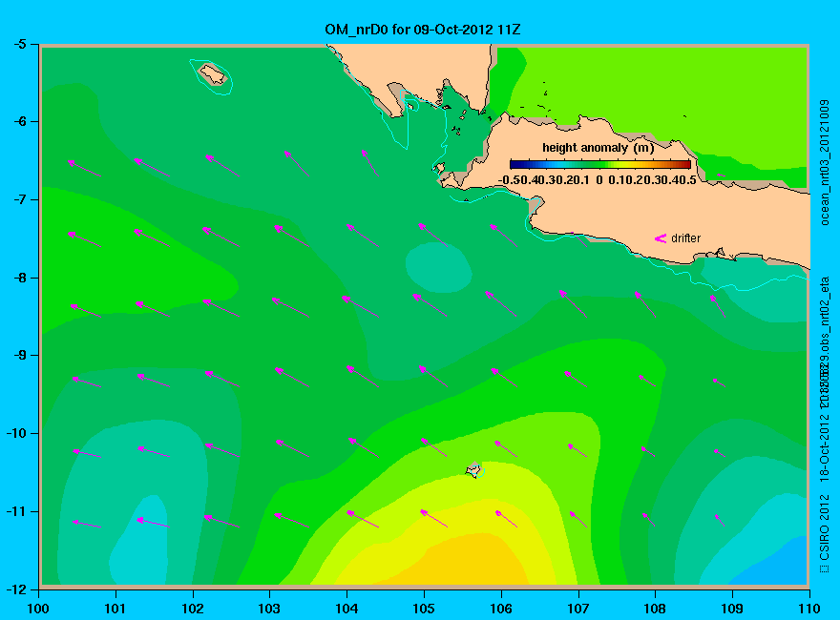Select the small island south of Java near 10.5S
The image size is (840, 620).
click(x=473, y=470)
